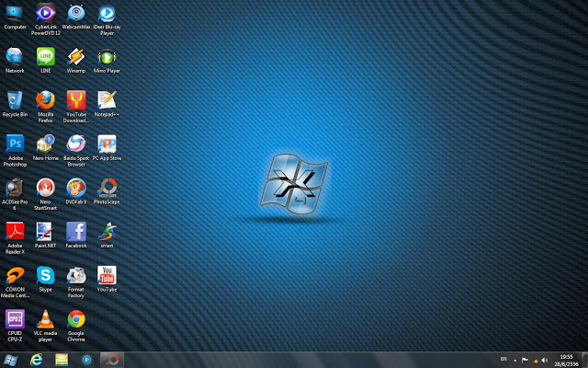Select the smart desktop shortcut
This screenshot has width=588, height=368.
click(x=107, y=236)
